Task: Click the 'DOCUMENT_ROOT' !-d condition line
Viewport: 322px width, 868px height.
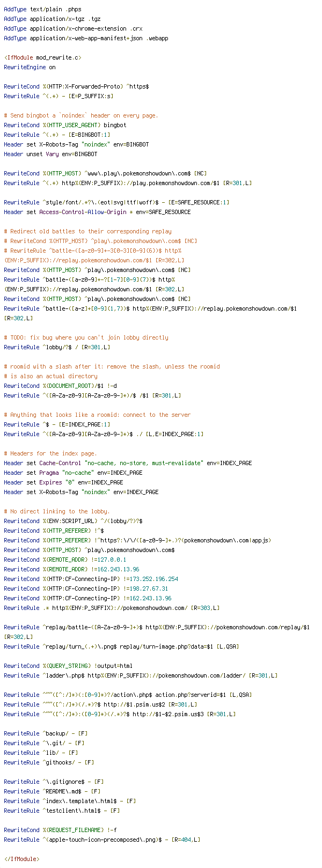Action: pos(60,386)
